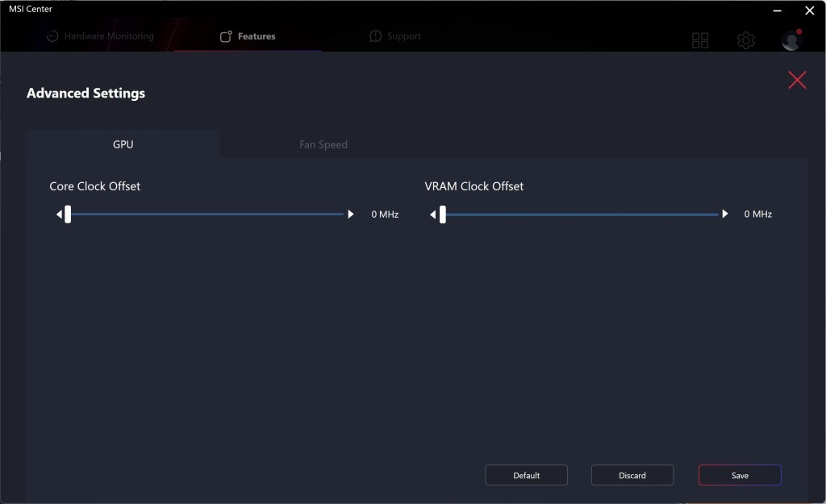This screenshot has width=826, height=504.
Task: Close the MSI Center window
Action: [810, 10]
